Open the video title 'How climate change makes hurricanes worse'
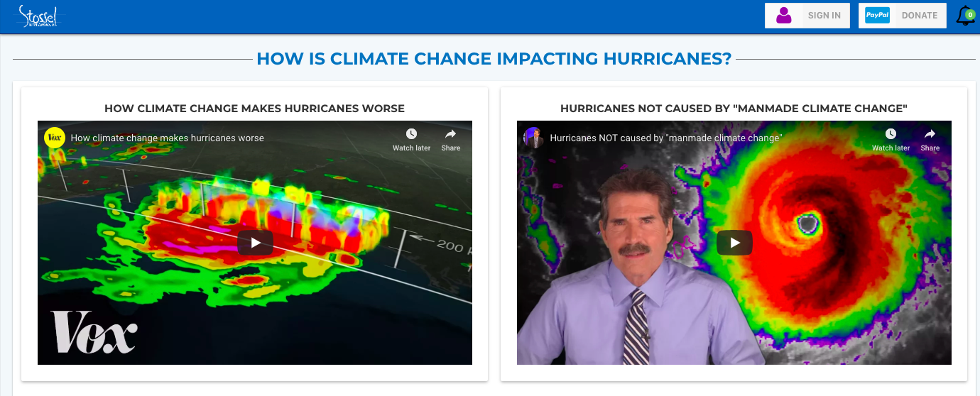 click(168, 138)
